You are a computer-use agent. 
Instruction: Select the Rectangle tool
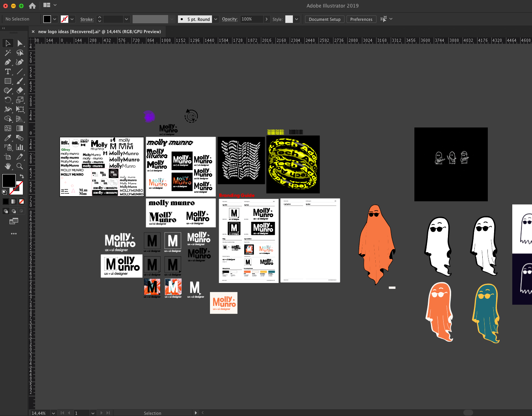7,81
